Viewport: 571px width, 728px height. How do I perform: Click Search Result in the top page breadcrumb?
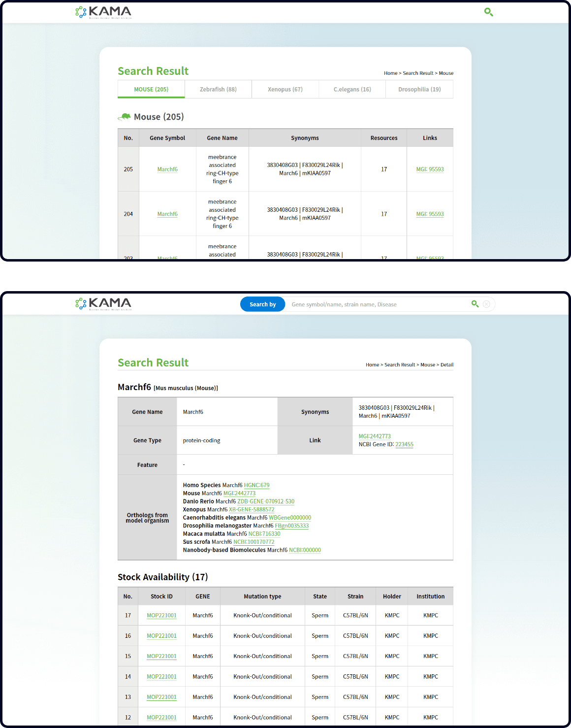coord(418,73)
